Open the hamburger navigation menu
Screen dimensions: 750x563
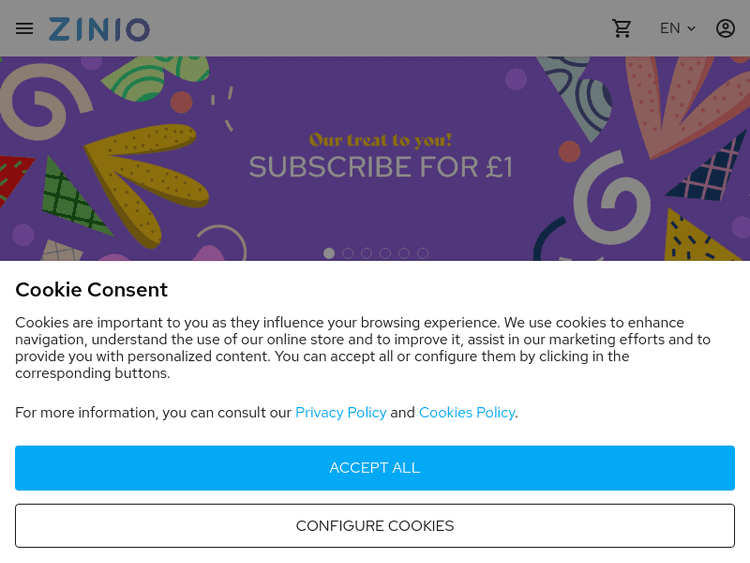coord(24,28)
